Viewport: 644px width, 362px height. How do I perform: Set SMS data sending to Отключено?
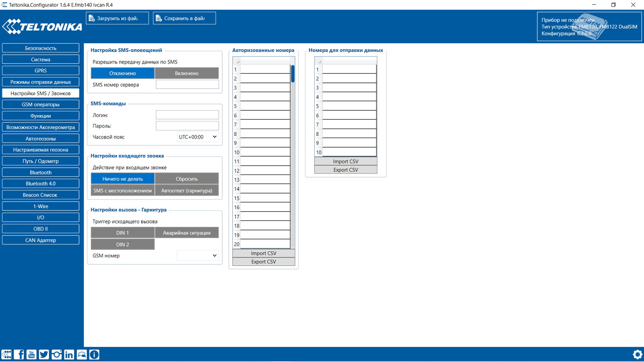click(x=122, y=73)
